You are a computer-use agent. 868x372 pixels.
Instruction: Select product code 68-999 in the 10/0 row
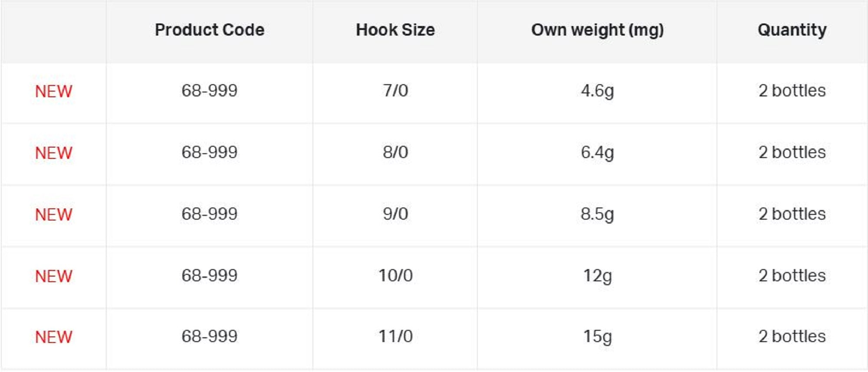[210, 276]
